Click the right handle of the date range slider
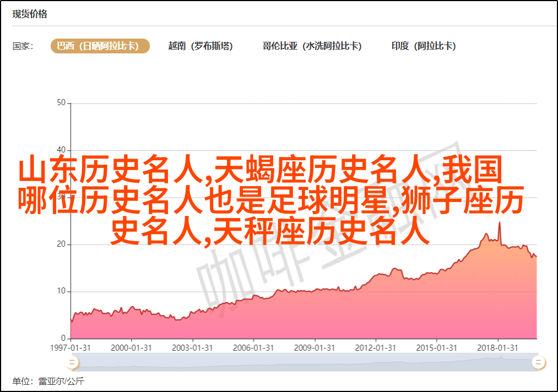The height and width of the screenshot is (392, 558). [538, 362]
